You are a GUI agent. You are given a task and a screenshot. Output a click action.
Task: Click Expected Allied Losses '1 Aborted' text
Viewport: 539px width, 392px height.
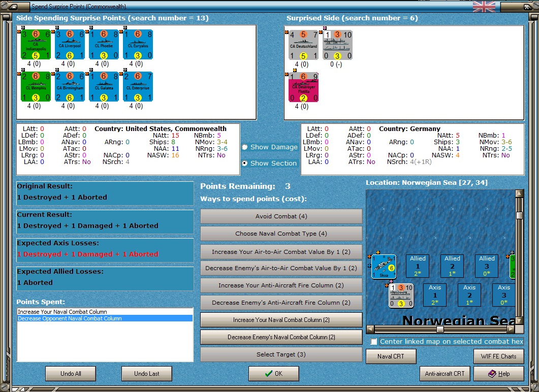pyautogui.click(x=35, y=282)
